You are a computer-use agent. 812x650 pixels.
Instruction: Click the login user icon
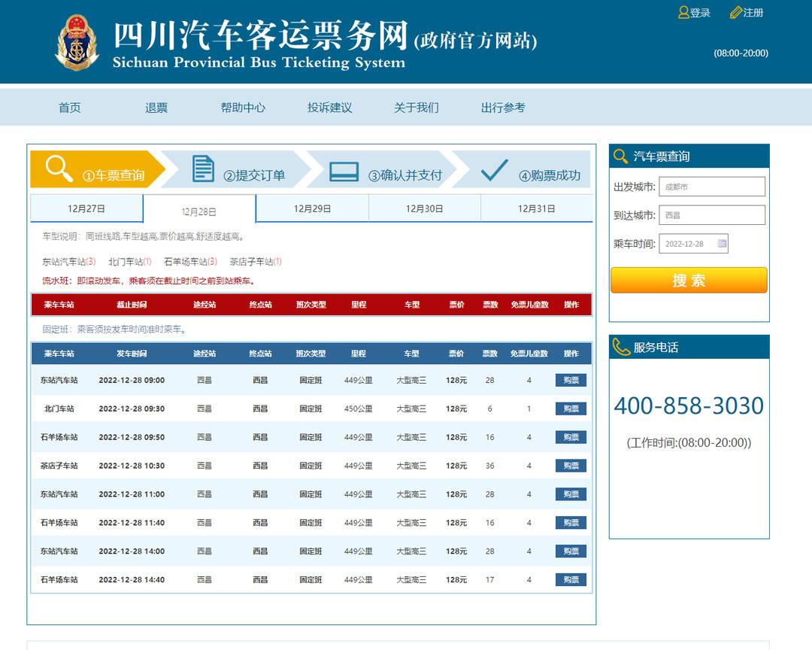(x=683, y=13)
